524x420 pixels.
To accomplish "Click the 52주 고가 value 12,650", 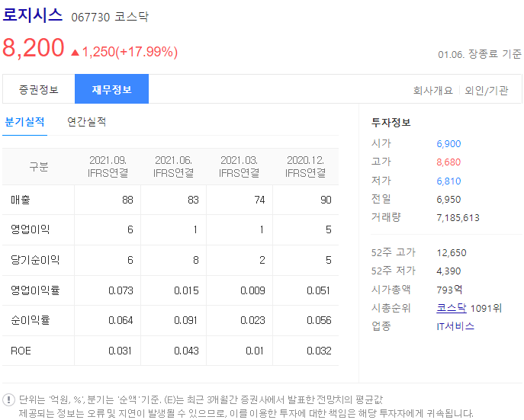I will (452, 253).
